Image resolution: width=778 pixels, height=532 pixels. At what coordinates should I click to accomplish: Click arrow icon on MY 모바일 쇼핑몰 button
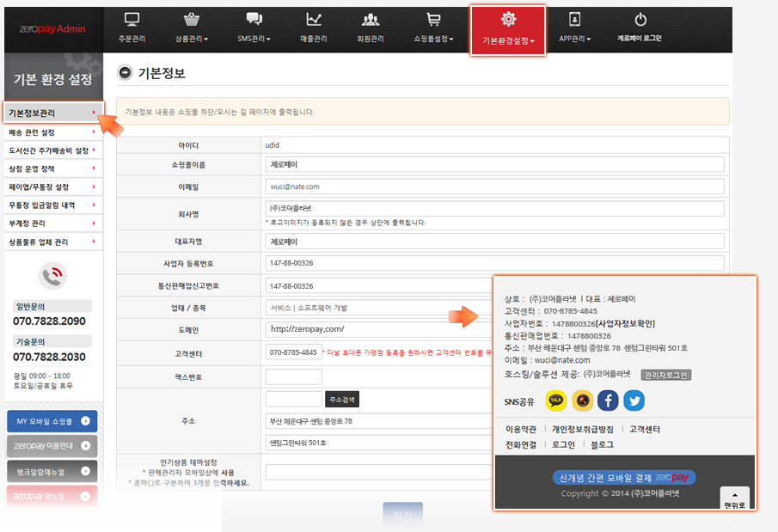coord(85,421)
